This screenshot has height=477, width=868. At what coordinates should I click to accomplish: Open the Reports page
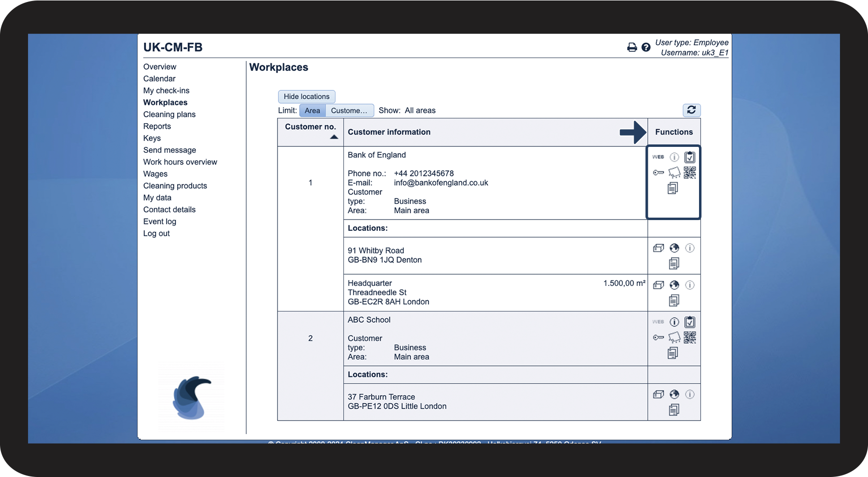click(x=157, y=126)
